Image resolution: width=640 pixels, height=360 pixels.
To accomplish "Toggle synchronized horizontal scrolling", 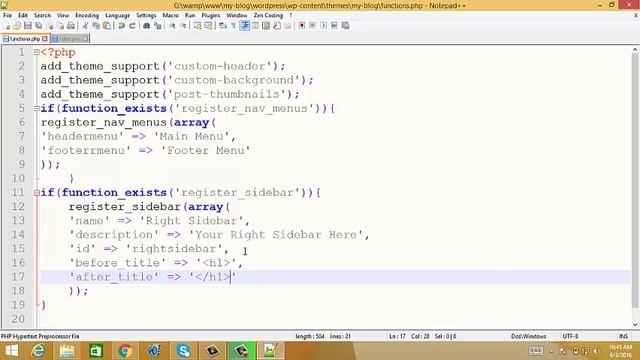I will click(x=209, y=26).
